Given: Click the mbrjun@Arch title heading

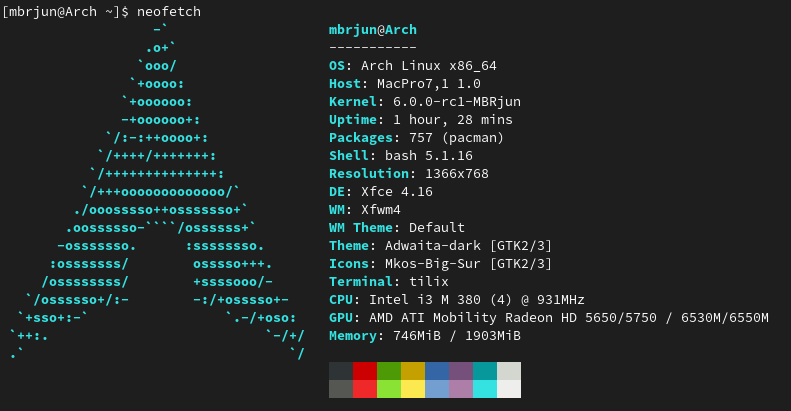Looking at the screenshot, I should point(373,30).
